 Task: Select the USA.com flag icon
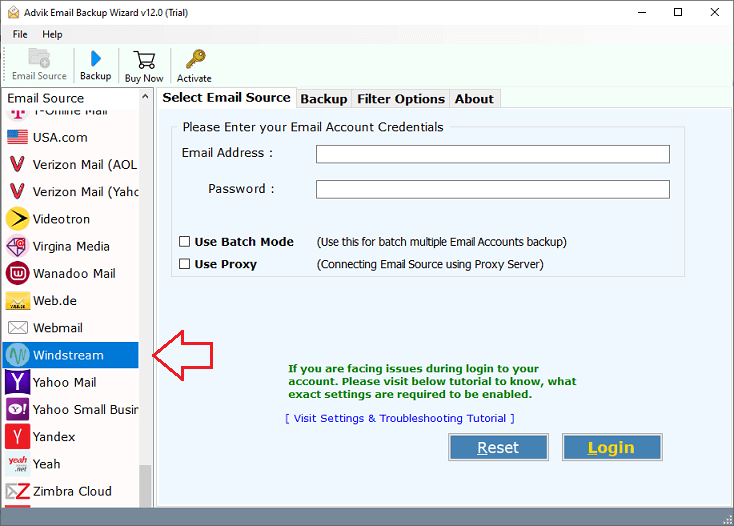[x=18, y=137]
